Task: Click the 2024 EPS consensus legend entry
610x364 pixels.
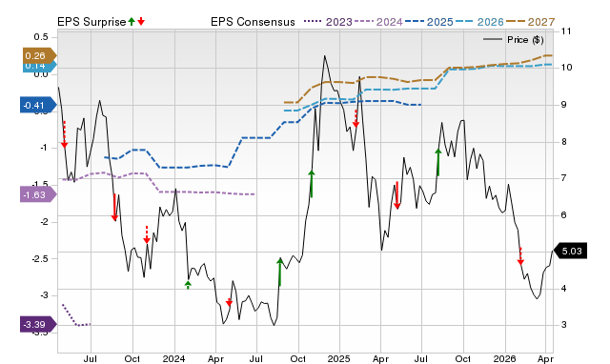Action: (378, 22)
